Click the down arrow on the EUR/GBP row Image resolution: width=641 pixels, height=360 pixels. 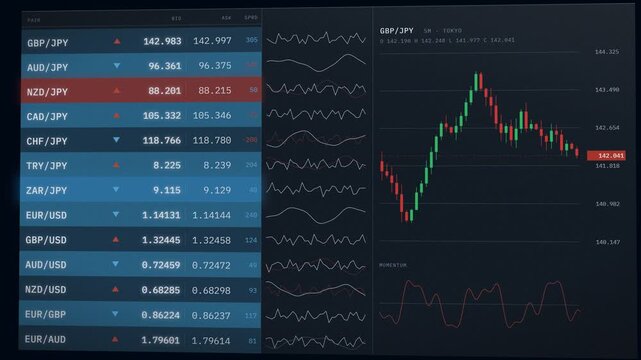click(115, 314)
